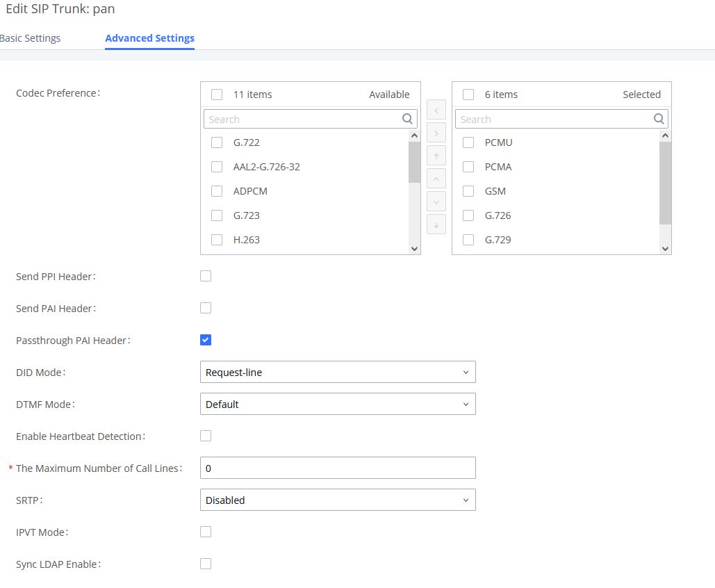This screenshot has height=588, width=715.
Task: Expand the DTMF Mode dropdown
Action: tap(337, 404)
